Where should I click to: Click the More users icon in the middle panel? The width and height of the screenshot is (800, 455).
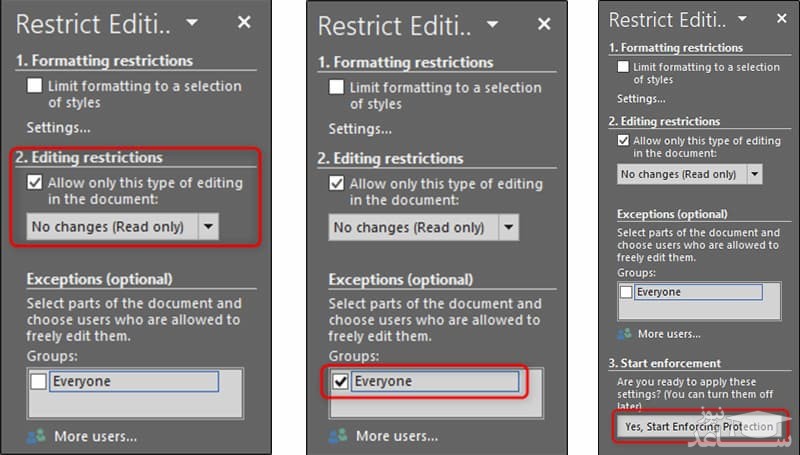point(338,436)
